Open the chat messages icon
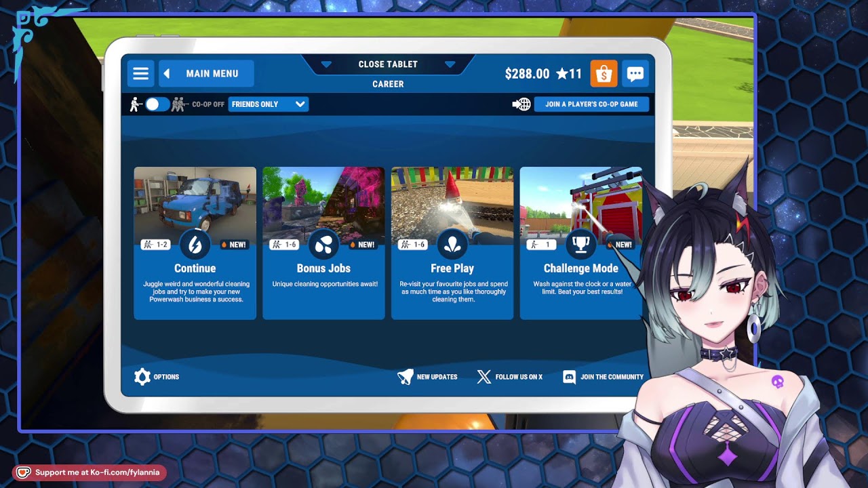868x488 pixels. point(635,74)
